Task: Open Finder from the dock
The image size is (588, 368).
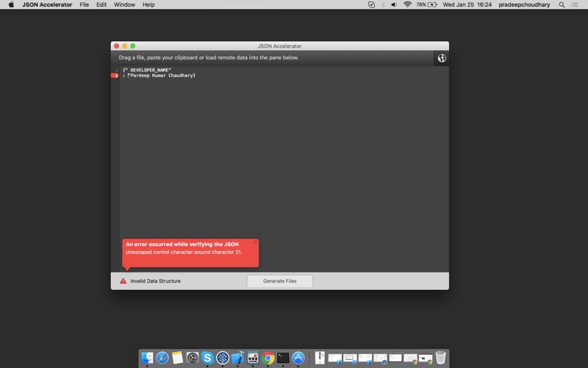Action: point(147,358)
